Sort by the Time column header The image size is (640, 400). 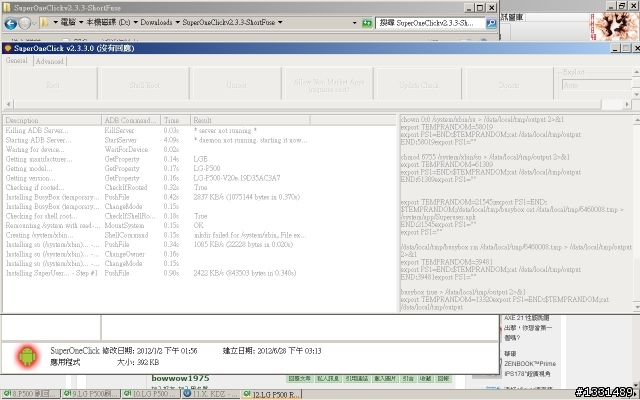[175, 120]
